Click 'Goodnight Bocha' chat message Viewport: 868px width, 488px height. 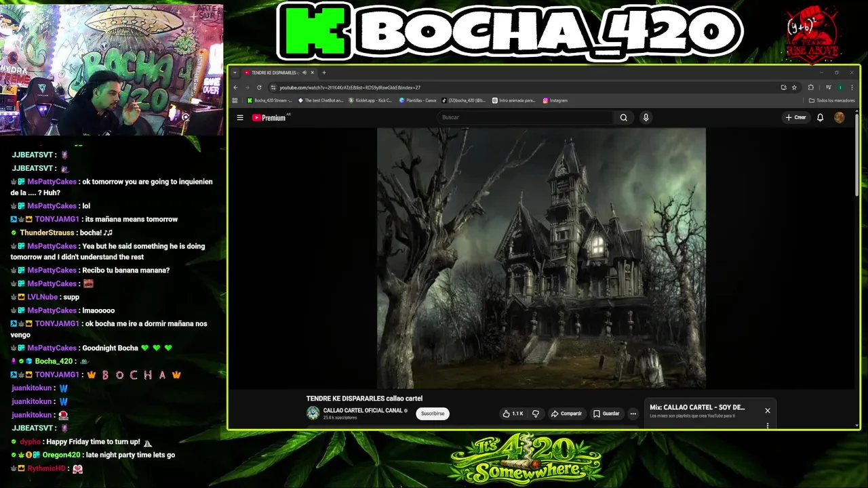[110, 348]
